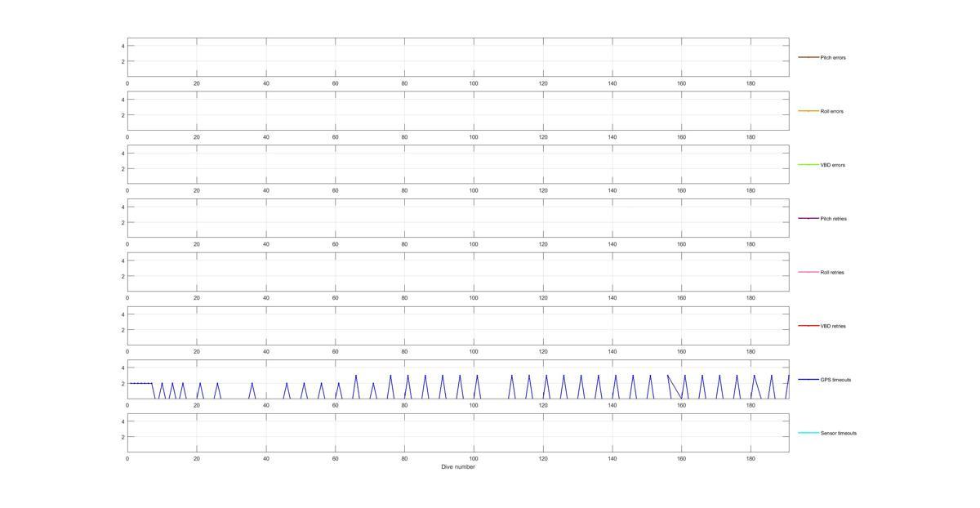Click the 20 tick below the Roll retries plot
The width and height of the screenshot is (980, 508).
(196, 298)
